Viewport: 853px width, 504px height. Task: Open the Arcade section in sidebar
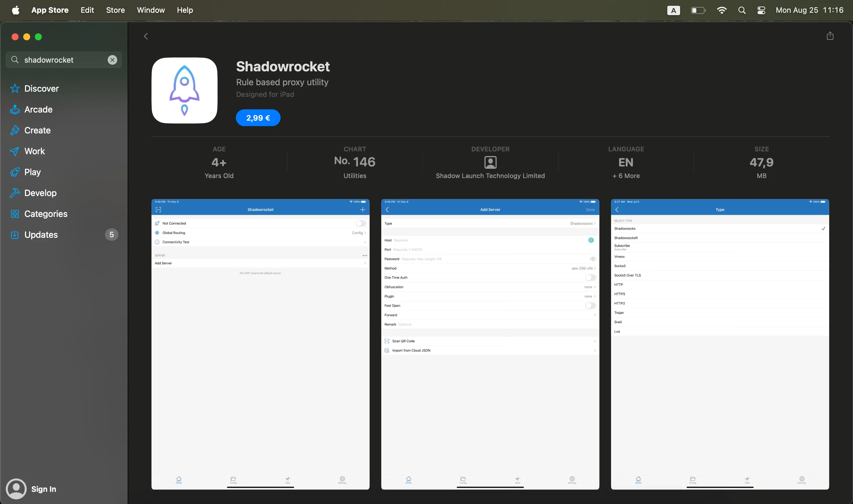pos(38,109)
